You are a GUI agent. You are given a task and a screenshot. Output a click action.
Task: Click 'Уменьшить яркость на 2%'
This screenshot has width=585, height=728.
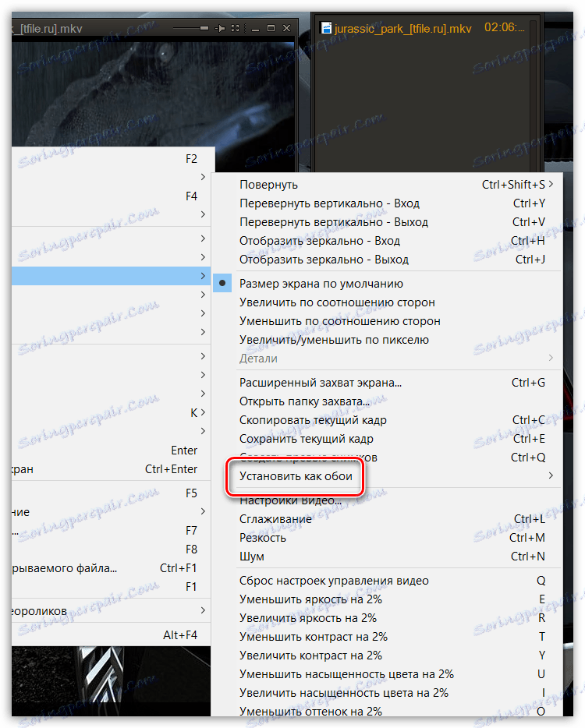click(x=387, y=599)
